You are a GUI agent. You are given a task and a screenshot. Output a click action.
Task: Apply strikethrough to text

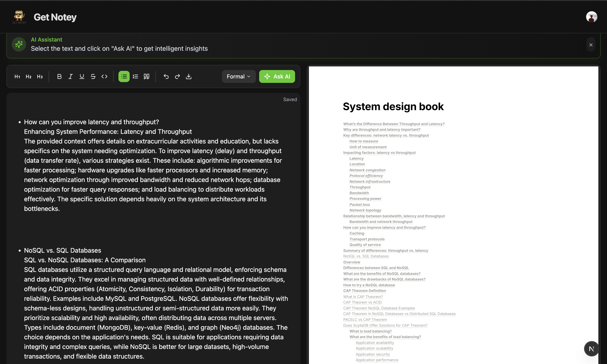93,76
